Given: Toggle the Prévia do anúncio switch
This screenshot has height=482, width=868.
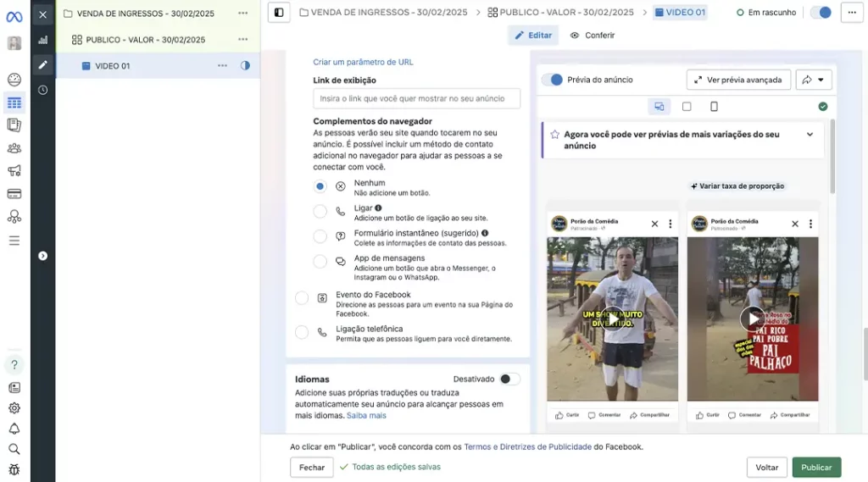Looking at the screenshot, I should click(x=553, y=80).
